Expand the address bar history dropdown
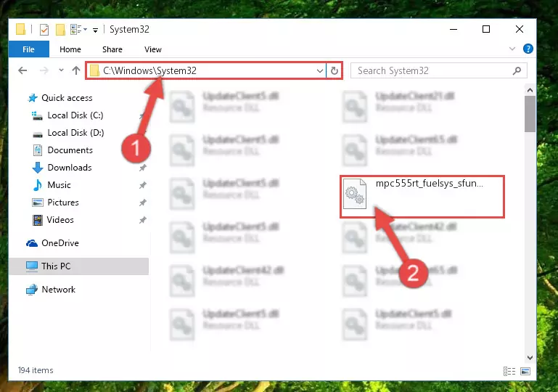Viewport: 558px width, 392px height. [x=319, y=70]
